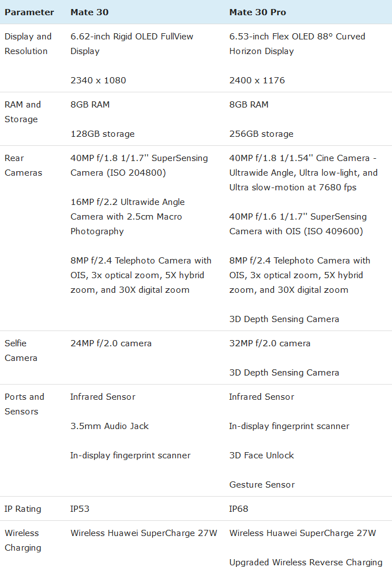Click the Gesture Sensor text

262,484
